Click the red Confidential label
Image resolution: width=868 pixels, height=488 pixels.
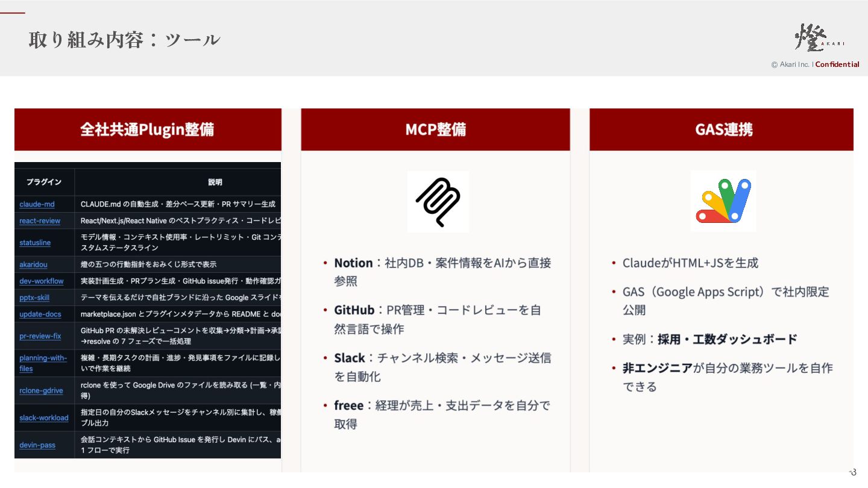(837, 64)
